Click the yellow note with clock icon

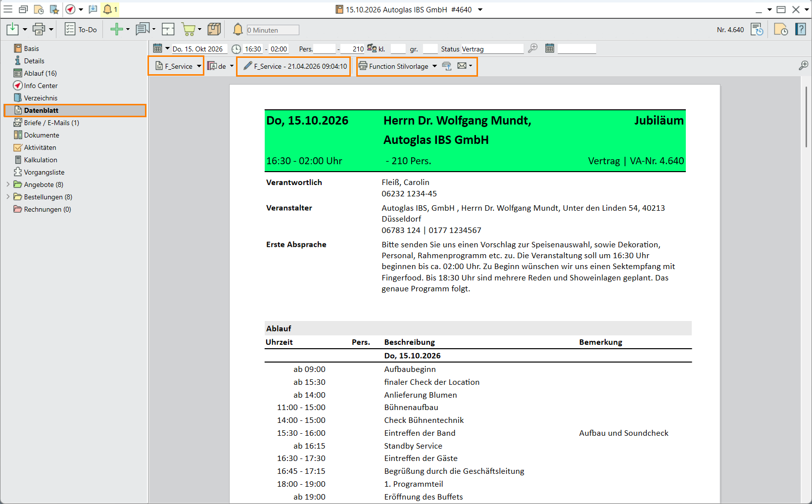coord(781,30)
